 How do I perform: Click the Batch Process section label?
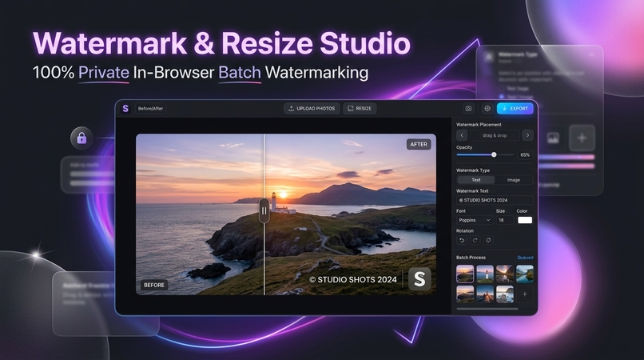[471, 258]
